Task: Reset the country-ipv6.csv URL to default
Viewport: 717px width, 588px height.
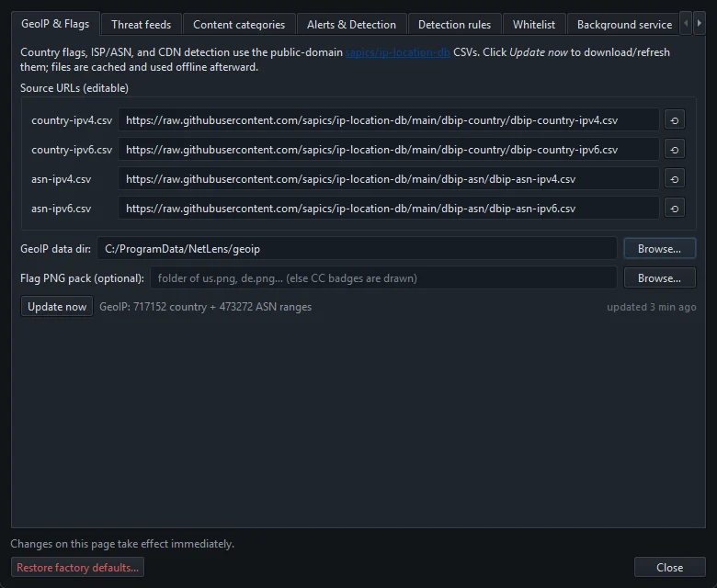Action: 674,150
